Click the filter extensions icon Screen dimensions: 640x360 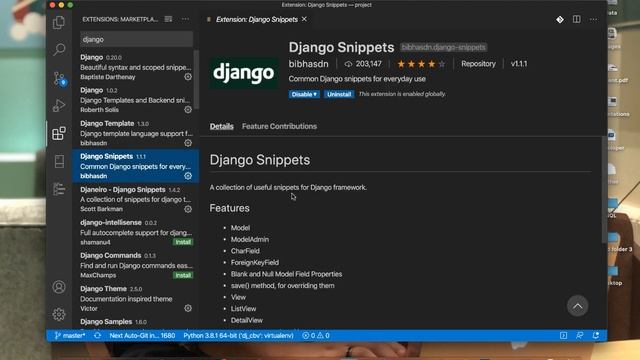pyautogui.click(x=168, y=19)
